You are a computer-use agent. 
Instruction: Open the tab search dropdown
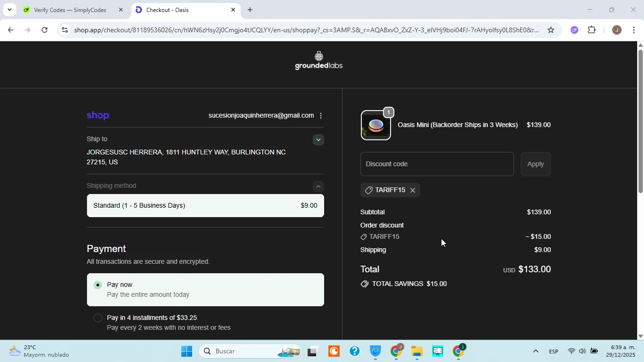(x=9, y=9)
